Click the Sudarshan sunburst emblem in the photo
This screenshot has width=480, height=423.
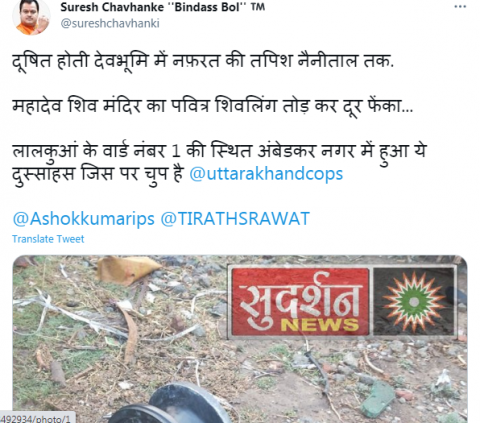click(414, 302)
